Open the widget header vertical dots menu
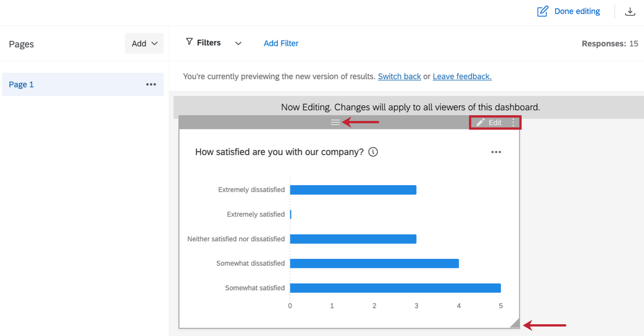Screen dimensions: 644x336 513,122
